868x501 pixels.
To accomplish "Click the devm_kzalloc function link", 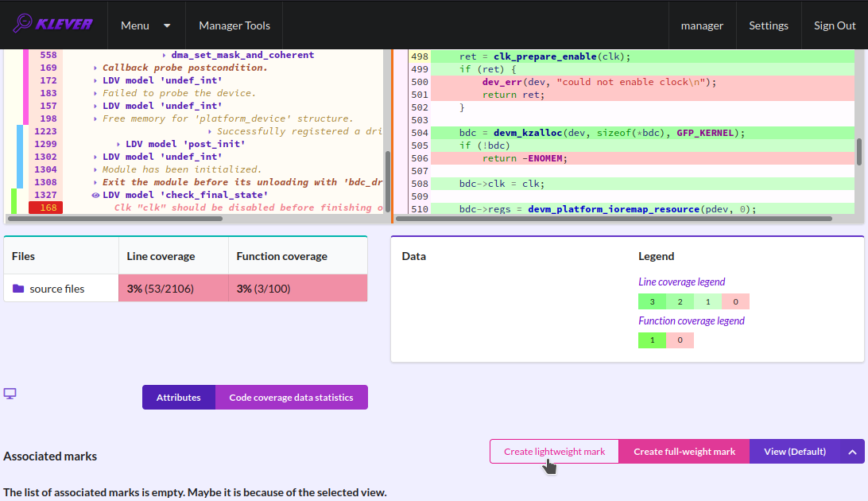I will 528,133.
